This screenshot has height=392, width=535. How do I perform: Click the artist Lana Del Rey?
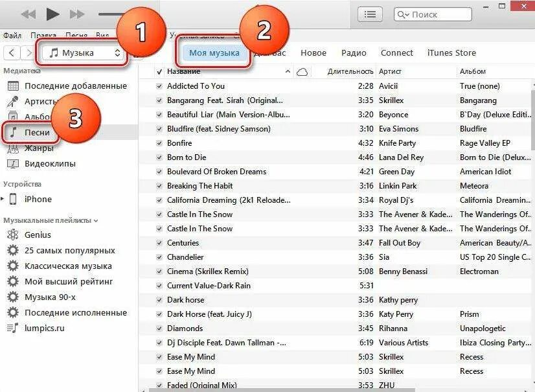point(402,157)
